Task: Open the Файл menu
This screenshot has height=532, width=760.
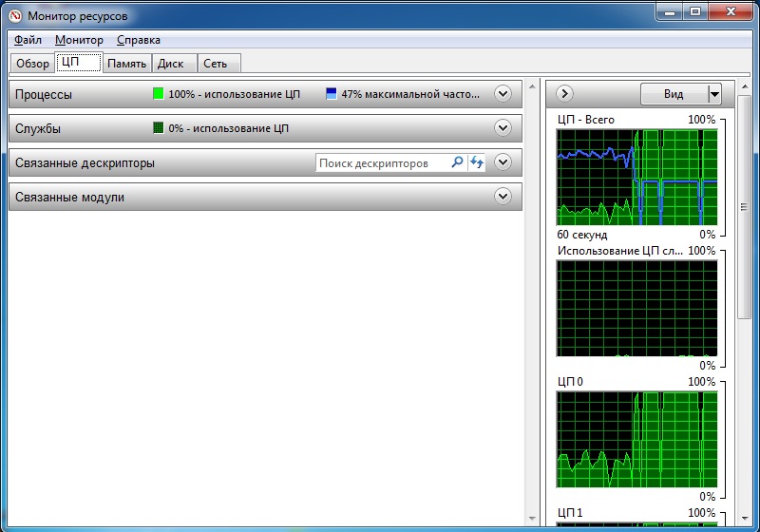Action: 28,40
